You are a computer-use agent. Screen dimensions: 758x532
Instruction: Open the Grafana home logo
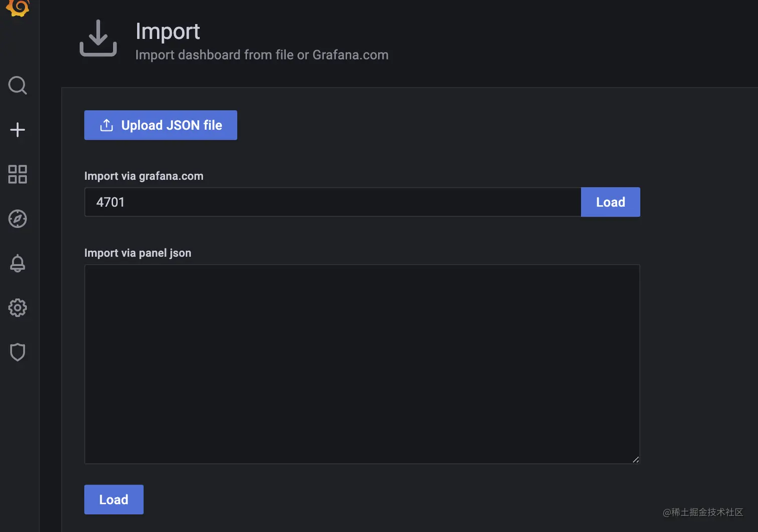(x=18, y=7)
